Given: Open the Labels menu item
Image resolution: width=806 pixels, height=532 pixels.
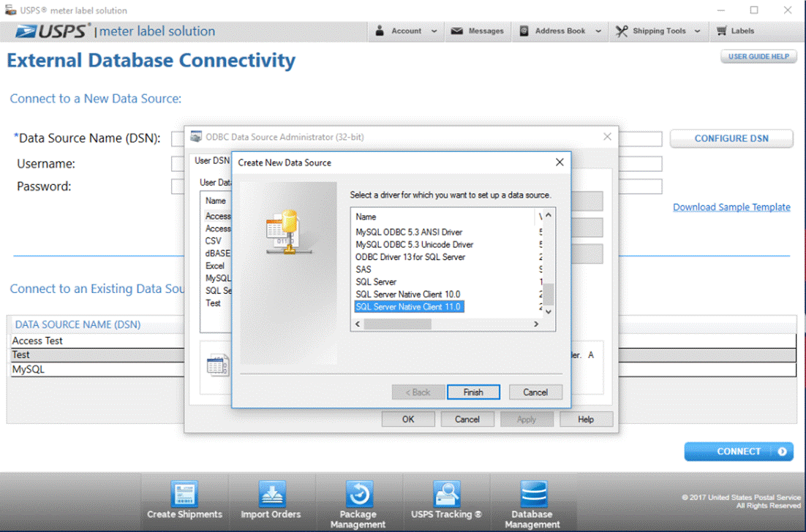Looking at the screenshot, I should tap(735, 31).
